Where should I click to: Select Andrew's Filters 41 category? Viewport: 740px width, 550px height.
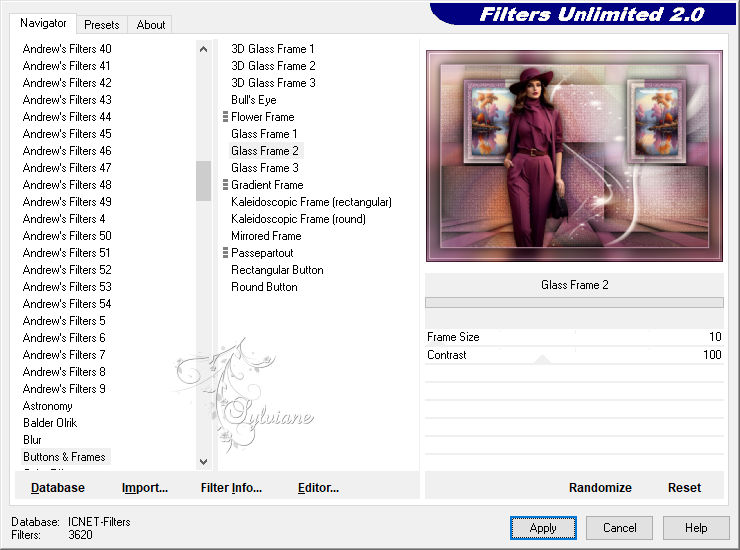(67, 66)
